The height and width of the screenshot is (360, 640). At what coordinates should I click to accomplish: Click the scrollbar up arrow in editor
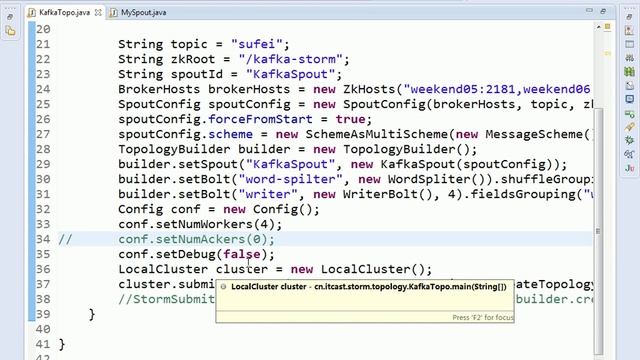point(598,27)
